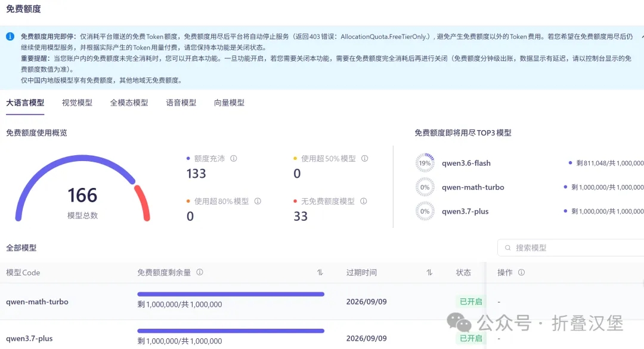Click the magnifier icon in the search box

click(x=507, y=248)
